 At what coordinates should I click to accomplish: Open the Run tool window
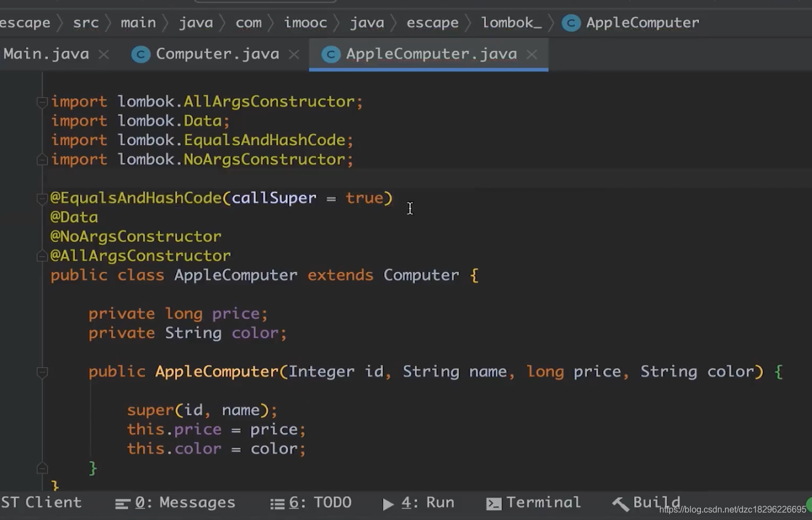418,502
